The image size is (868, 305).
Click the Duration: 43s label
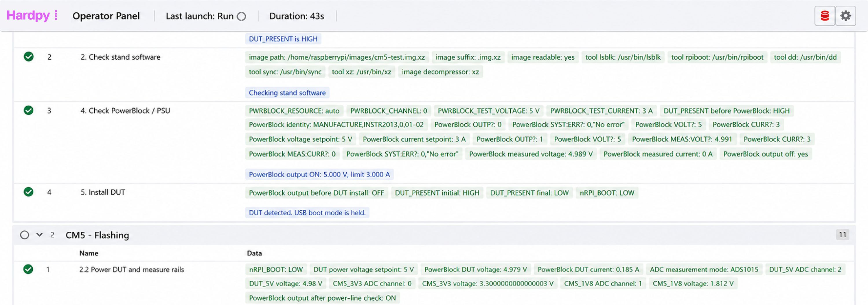pyautogui.click(x=297, y=16)
